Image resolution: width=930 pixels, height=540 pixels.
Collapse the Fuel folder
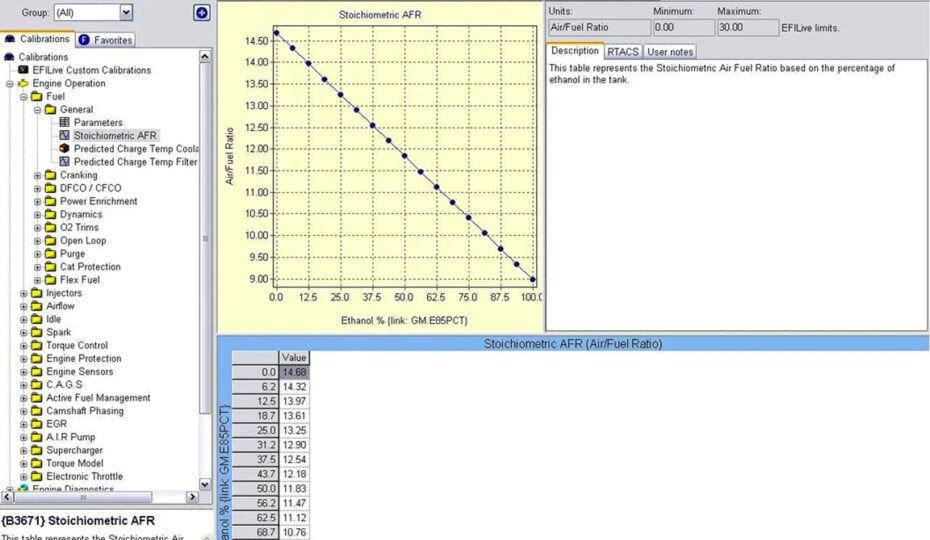[24, 97]
